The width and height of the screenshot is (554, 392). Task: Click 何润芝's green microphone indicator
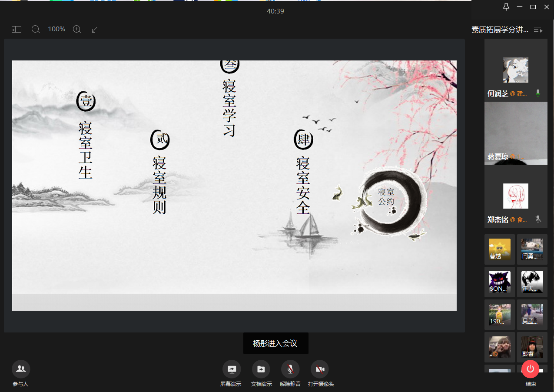point(538,93)
